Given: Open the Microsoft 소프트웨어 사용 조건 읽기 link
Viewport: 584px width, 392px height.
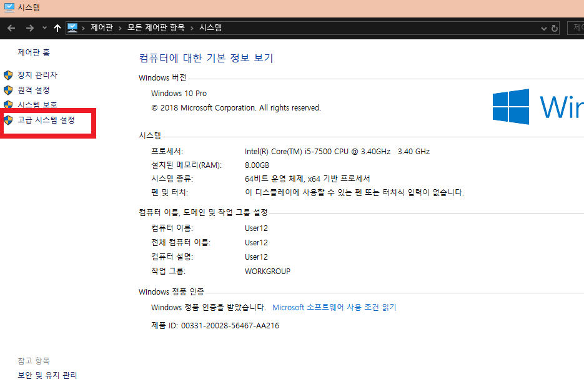Looking at the screenshot, I should (334, 307).
